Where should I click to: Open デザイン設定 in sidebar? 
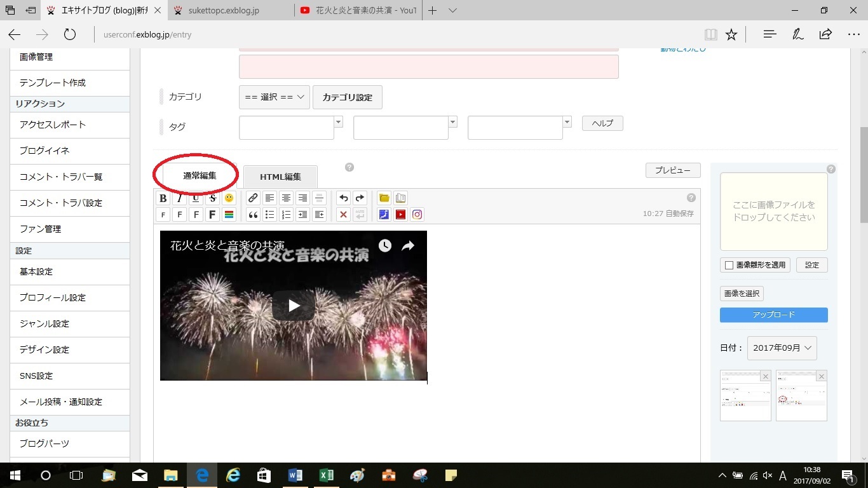70,349
